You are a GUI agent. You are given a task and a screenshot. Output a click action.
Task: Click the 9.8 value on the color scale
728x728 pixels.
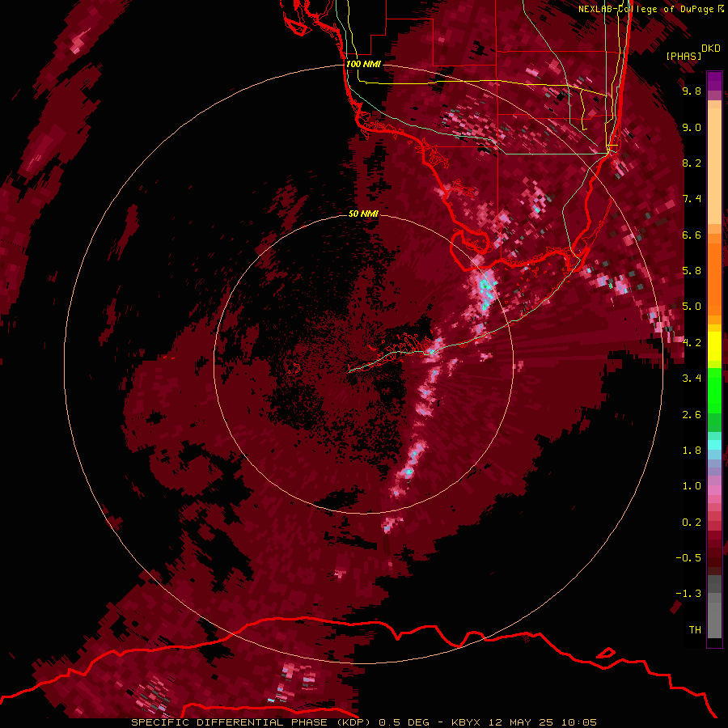coord(692,91)
